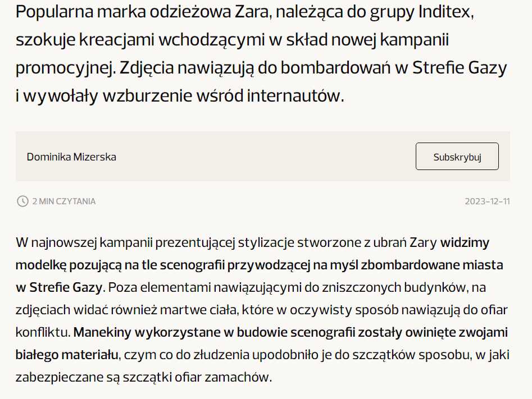This screenshot has width=532, height=399.
Task: Click the Subskrybuj button
Action: [x=457, y=156]
